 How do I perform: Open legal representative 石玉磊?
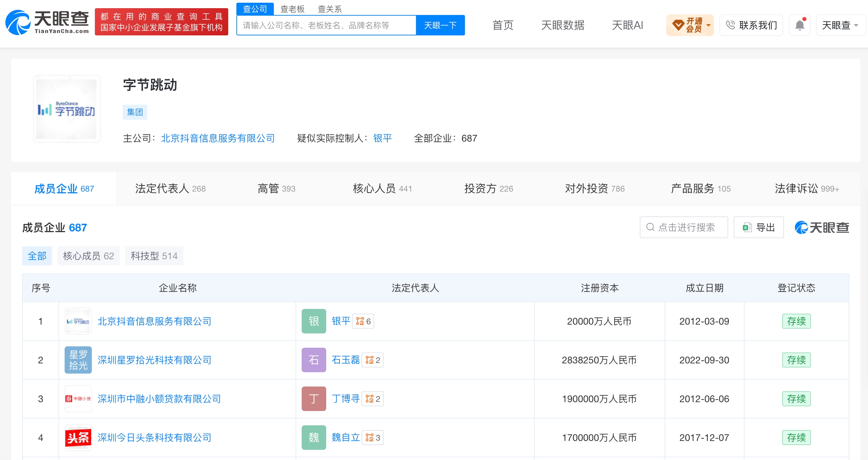pyautogui.click(x=346, y=360)
